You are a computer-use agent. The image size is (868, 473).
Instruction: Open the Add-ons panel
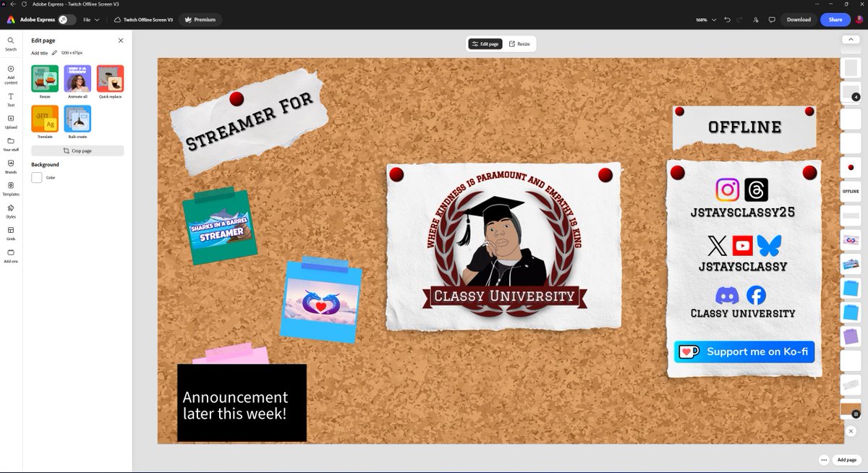coord(11,256)
